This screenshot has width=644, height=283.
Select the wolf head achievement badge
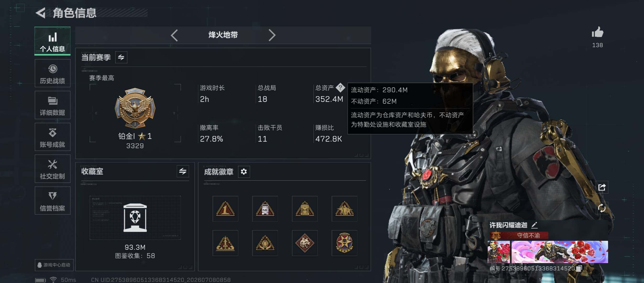(x=305, y=243)
